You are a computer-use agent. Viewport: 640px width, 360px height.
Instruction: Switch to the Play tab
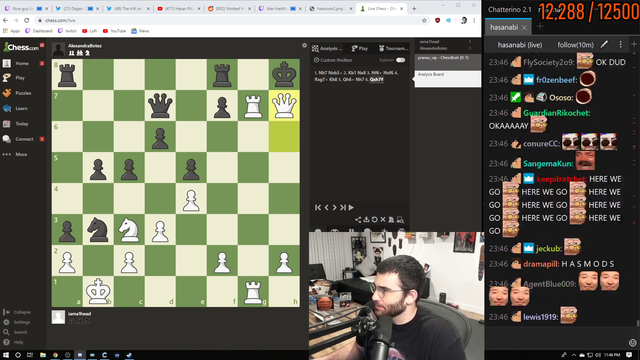360,48
